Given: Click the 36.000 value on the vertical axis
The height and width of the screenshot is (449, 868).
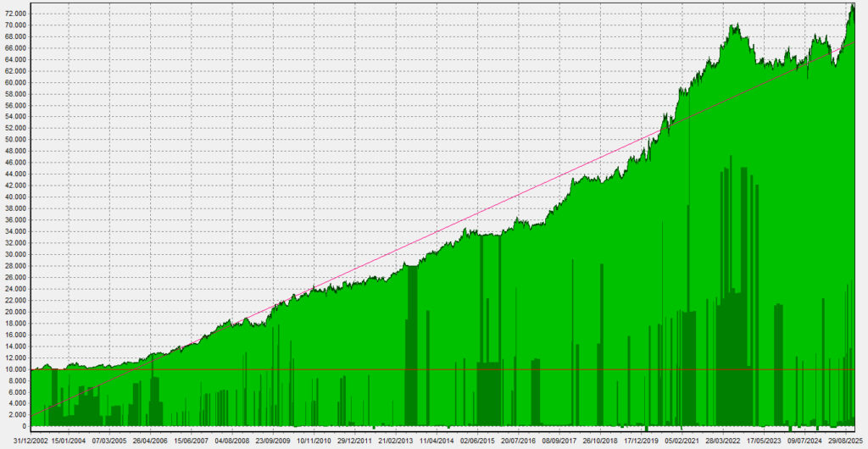Looking at the screenshot, I should click(x=18, y=220).
